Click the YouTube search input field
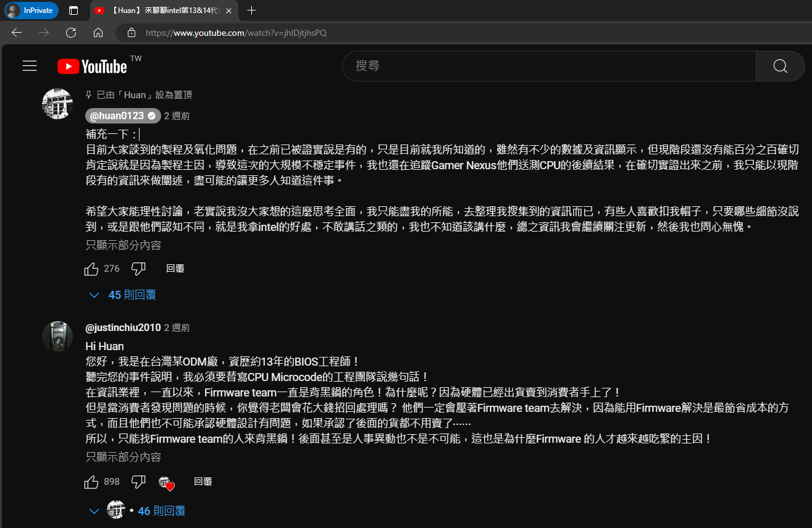Image resolution: width=812 pixels, height=528 pixels. coord(548,66)
